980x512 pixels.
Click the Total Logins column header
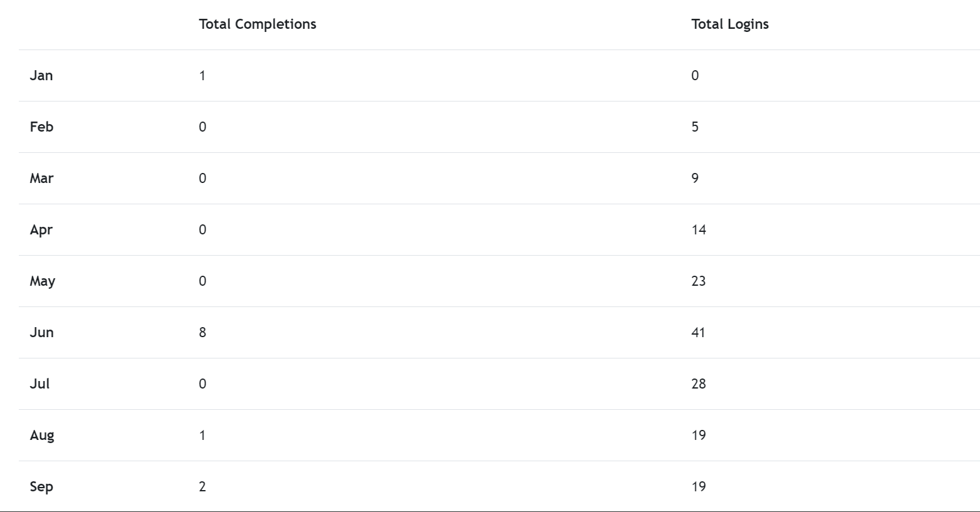(x=730, y=24)
